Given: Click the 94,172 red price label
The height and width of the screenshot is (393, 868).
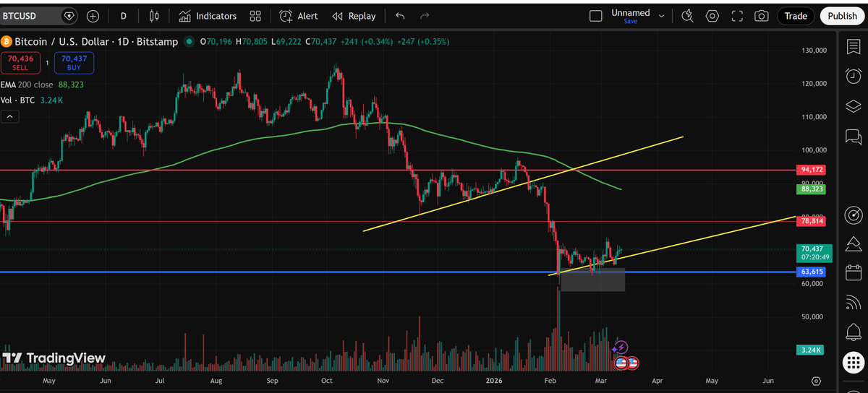Looking at the screenshot, I should tap(811, 170).
